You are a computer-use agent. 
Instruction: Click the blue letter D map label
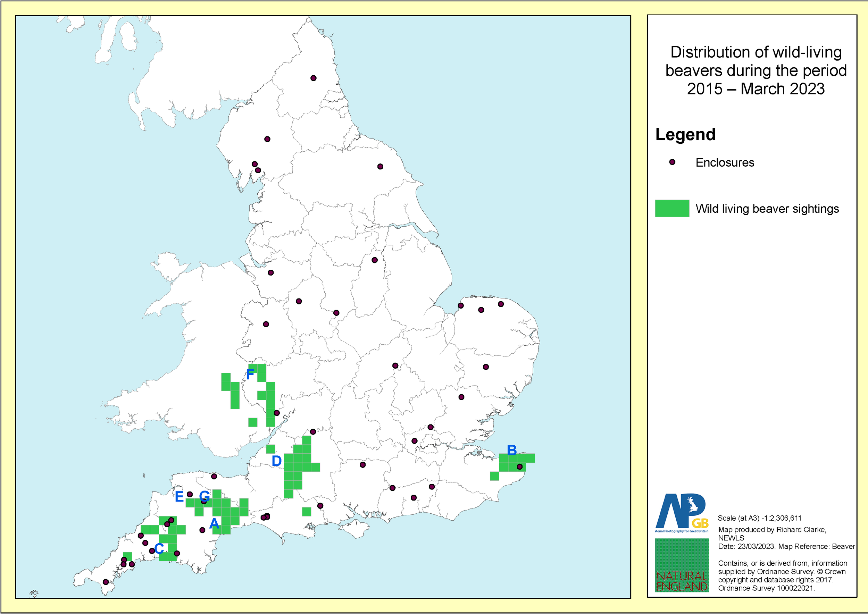pos(276,461)
